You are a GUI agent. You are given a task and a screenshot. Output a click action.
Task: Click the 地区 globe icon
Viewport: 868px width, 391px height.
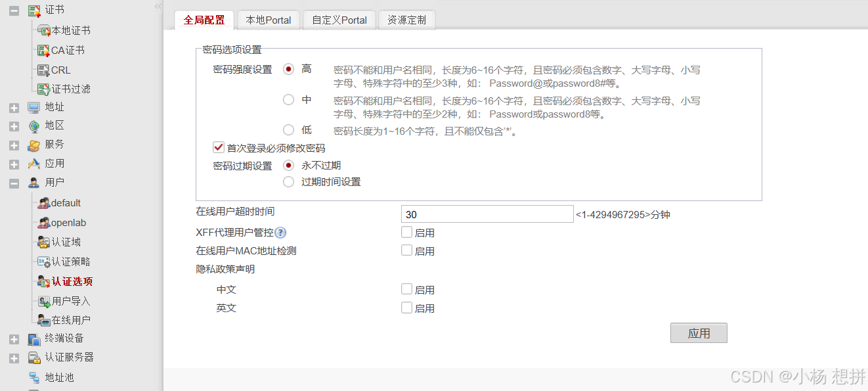(34, 126)
